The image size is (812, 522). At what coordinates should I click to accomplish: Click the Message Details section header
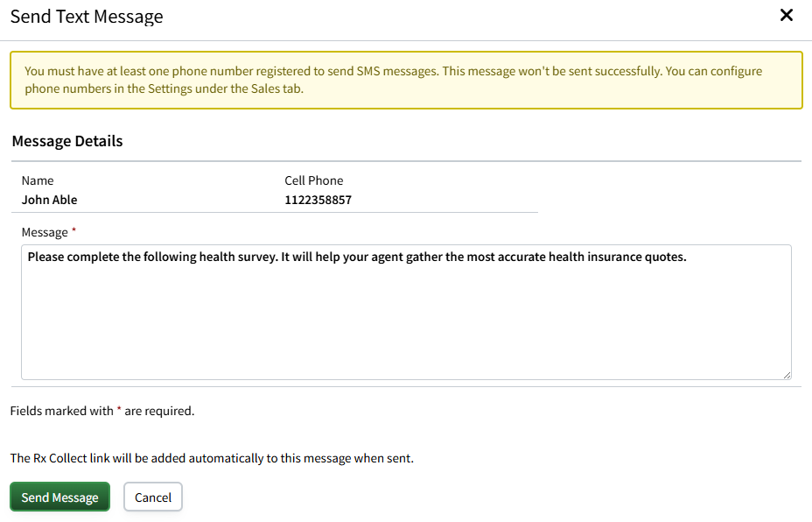pyautogui.click(x=66, y=141)
